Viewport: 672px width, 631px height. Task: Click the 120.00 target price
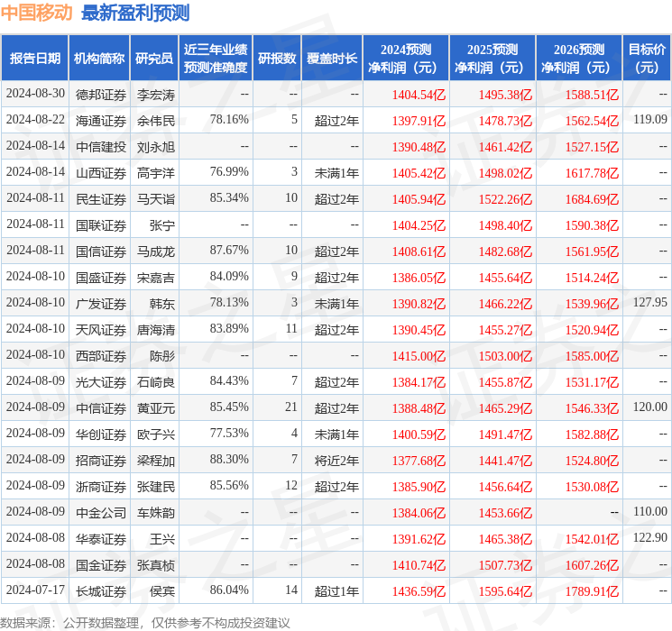[650, 407]
